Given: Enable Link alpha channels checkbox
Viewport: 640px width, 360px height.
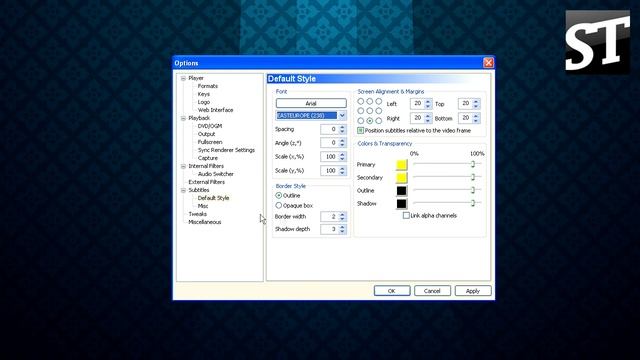Looking at the screenshot, I should (x=406, y=216).
